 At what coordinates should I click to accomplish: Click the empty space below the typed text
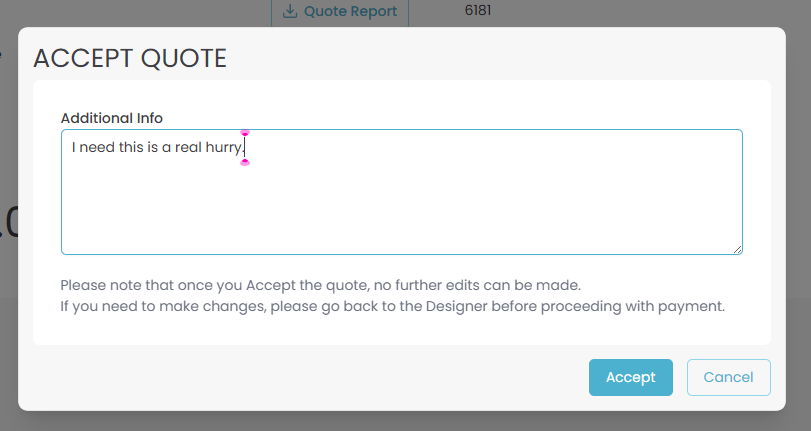(400, 210)
